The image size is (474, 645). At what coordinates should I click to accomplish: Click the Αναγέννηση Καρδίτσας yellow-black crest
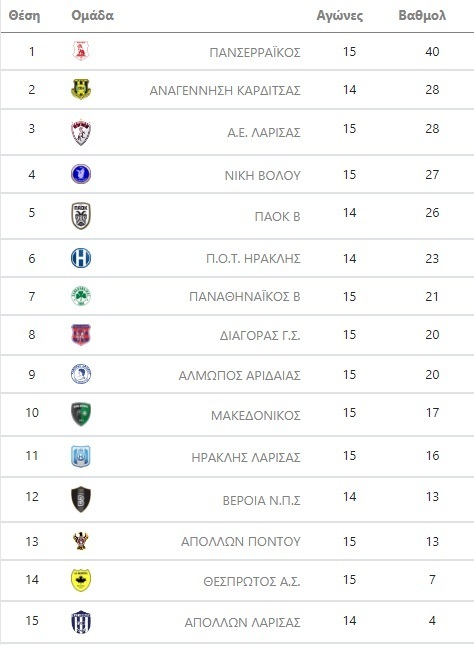pos(81,89)
